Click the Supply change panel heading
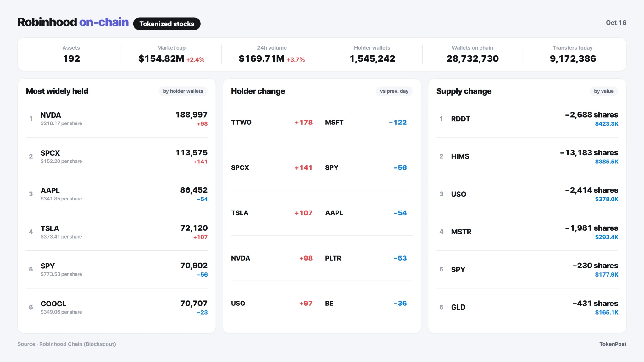The image size is (644, 362). (464, 91)
